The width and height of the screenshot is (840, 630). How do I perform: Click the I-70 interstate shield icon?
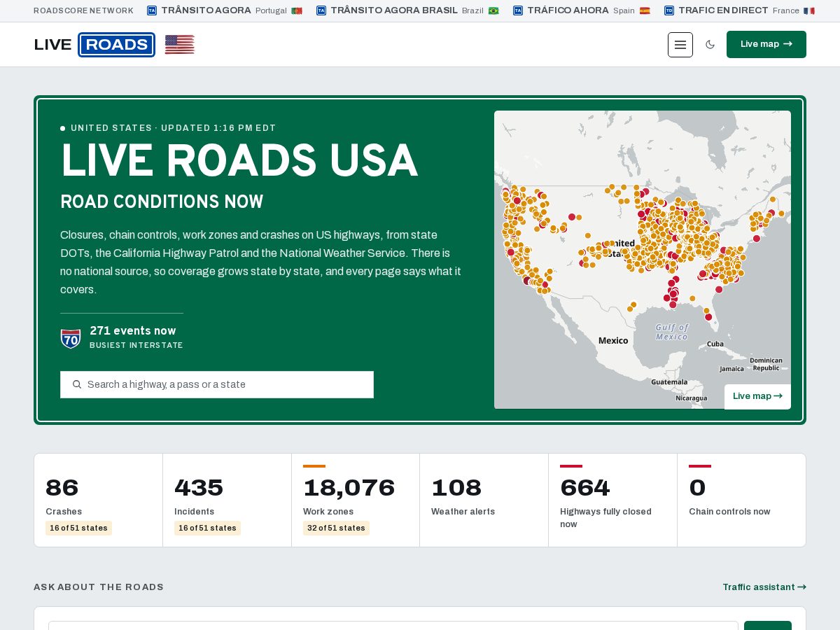tap(71, 339)
